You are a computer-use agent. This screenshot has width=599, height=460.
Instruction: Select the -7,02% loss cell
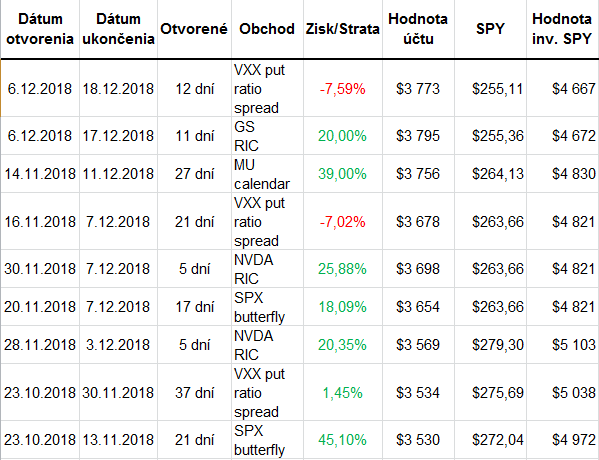tap(343, 222)
